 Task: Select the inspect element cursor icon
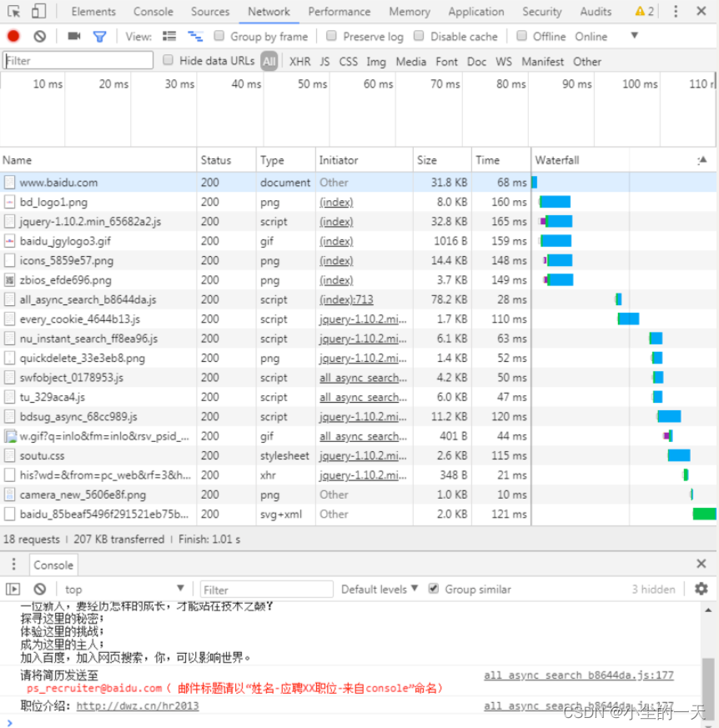tap(14, 11)
